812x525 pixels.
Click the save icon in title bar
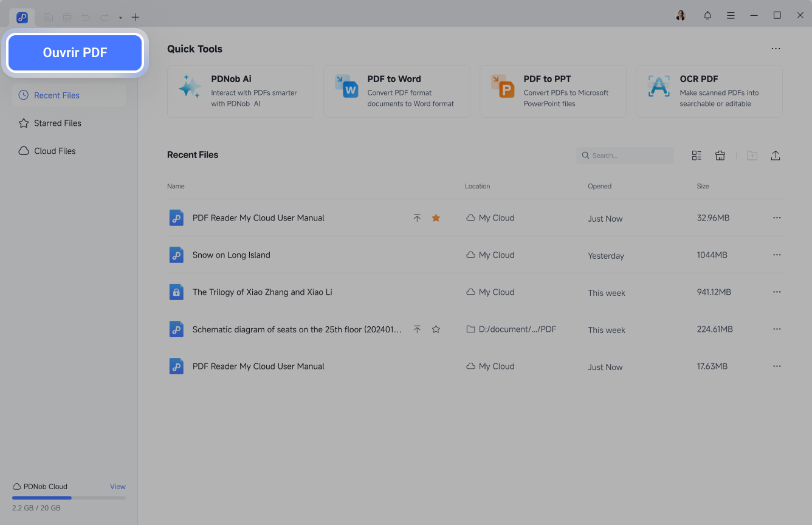click(x=49, y=17)
